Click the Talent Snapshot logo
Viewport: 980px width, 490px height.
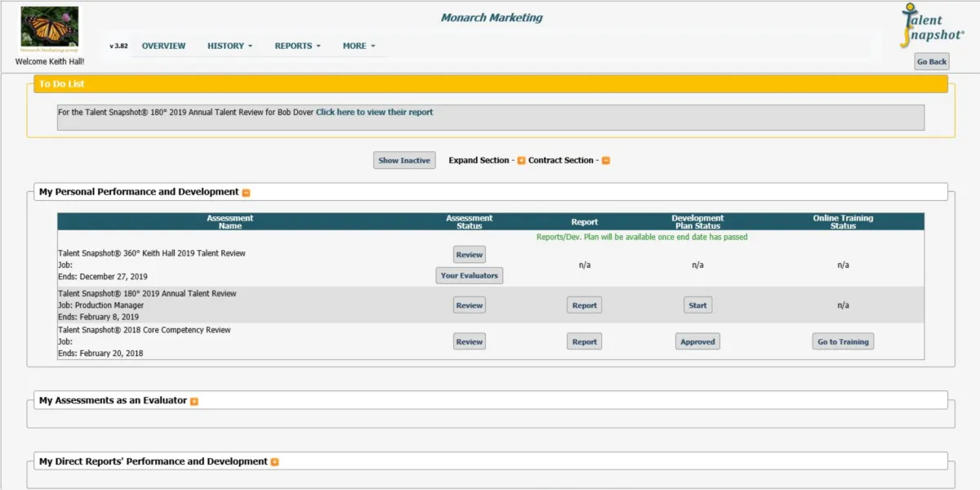pyautogui.click(x=931, y=26)
